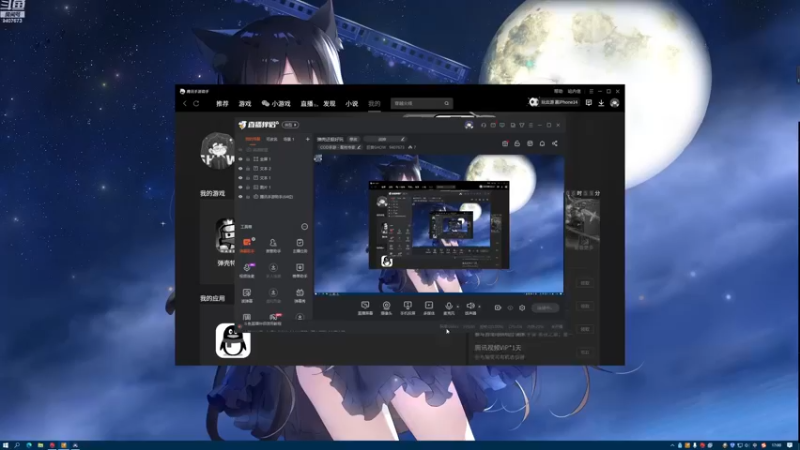The width and height of the screenshot is (800, 450).
Task: Click the 站内信 link in the title bar
Action: click(574, 91)
